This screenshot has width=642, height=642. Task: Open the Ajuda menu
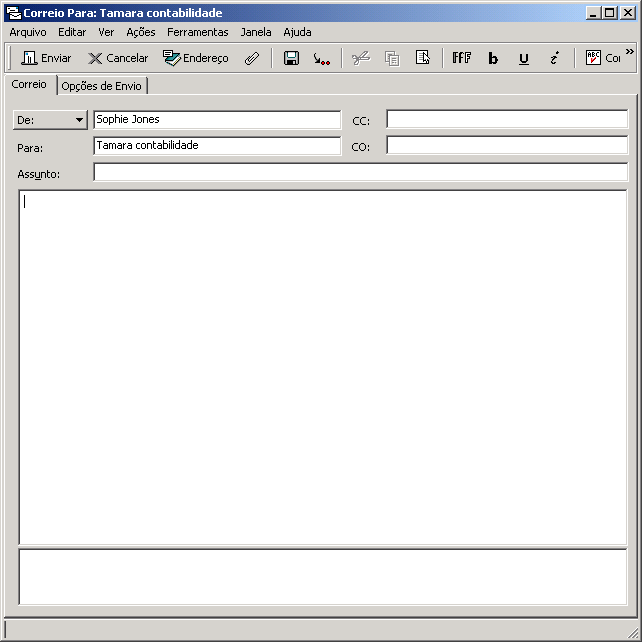pyautogui.click(x=297, y=32)
